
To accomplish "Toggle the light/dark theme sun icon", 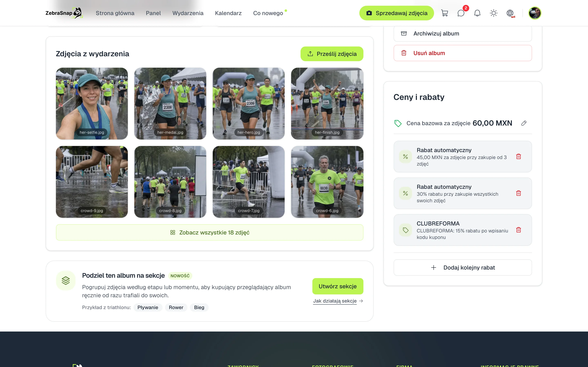I will point(493,13).
